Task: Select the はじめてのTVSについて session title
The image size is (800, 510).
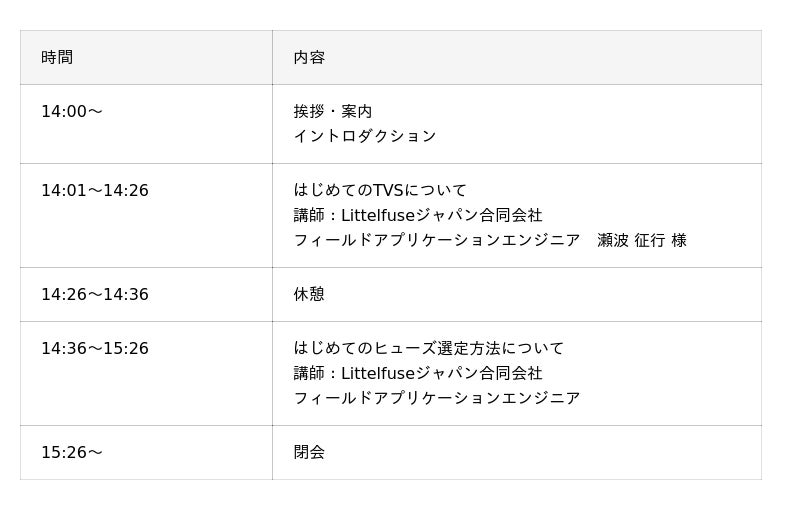Action: [x=380, y=190]
